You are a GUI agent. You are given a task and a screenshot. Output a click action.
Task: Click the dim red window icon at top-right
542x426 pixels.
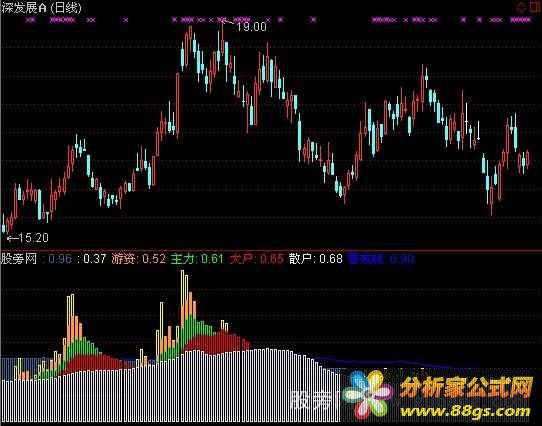[x=535, y=7]
